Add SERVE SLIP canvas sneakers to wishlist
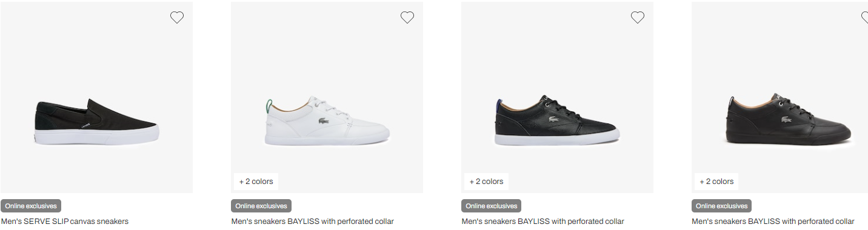 pos(177,18)
